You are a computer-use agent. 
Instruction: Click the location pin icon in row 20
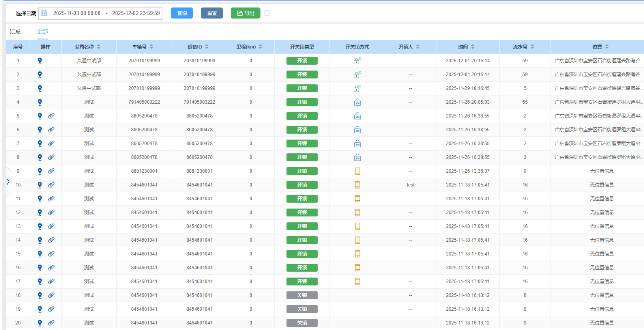coord(40,323)
